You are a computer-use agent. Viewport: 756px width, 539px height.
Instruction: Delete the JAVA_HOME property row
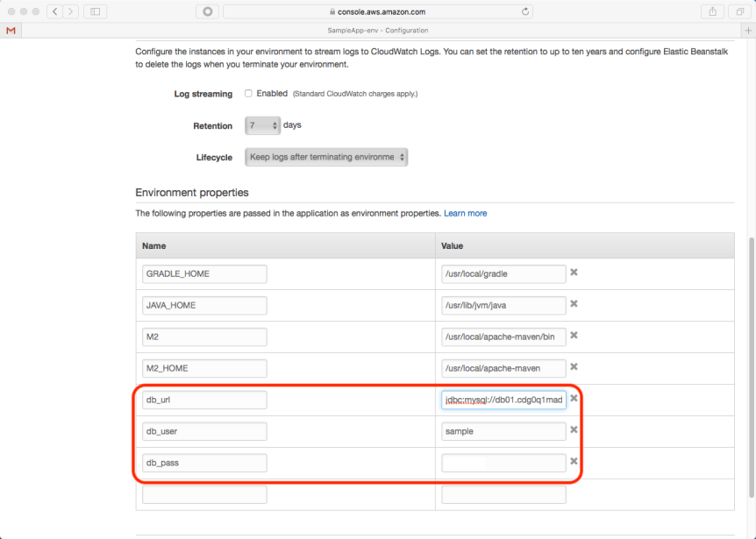pos(574,304)
